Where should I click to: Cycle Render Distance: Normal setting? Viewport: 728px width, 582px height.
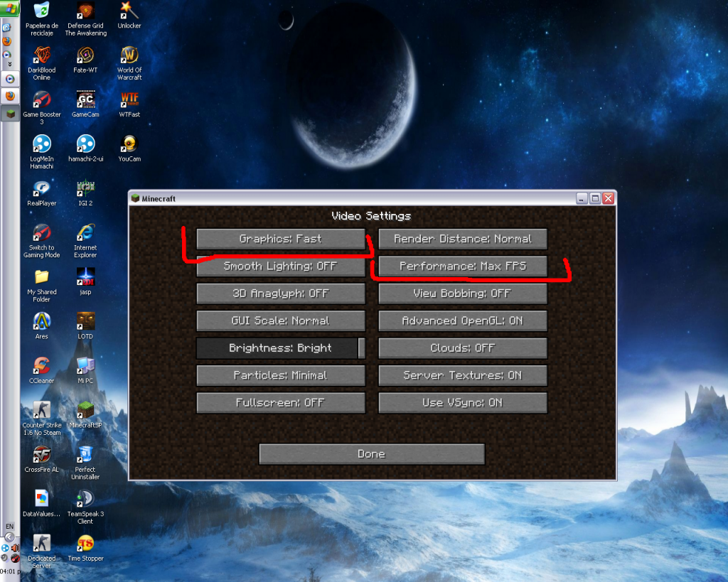click(x=463, y=239)
